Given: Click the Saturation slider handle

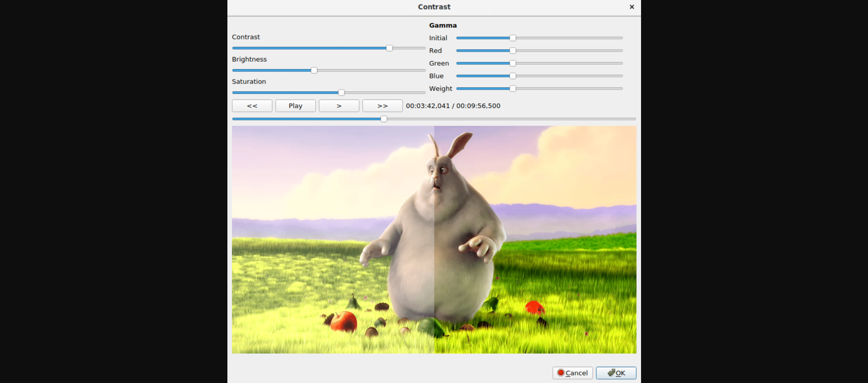Looking at the screenshot, I should click(341, 92).
